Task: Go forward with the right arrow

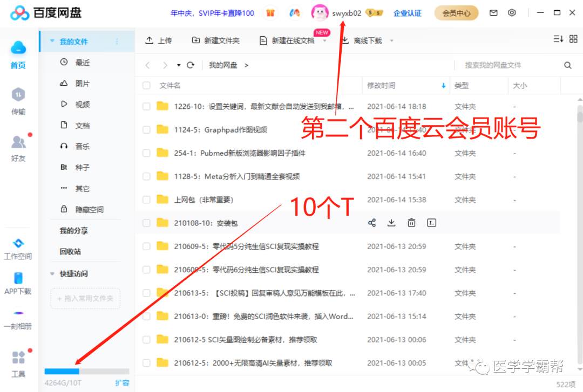Action: click(x=165, y=65)
